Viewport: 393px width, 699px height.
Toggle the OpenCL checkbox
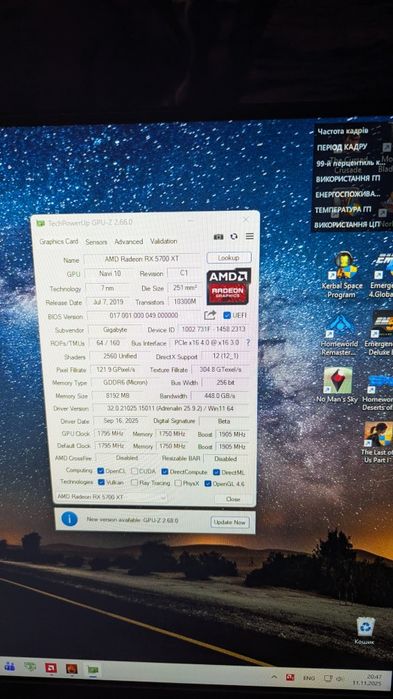[x=101, y=471]
